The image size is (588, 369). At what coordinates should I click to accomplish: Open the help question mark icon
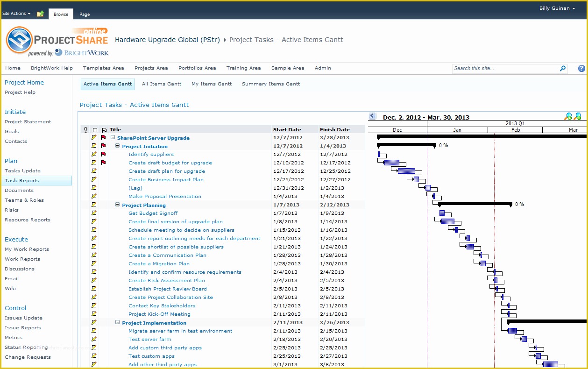pos(581,68)
